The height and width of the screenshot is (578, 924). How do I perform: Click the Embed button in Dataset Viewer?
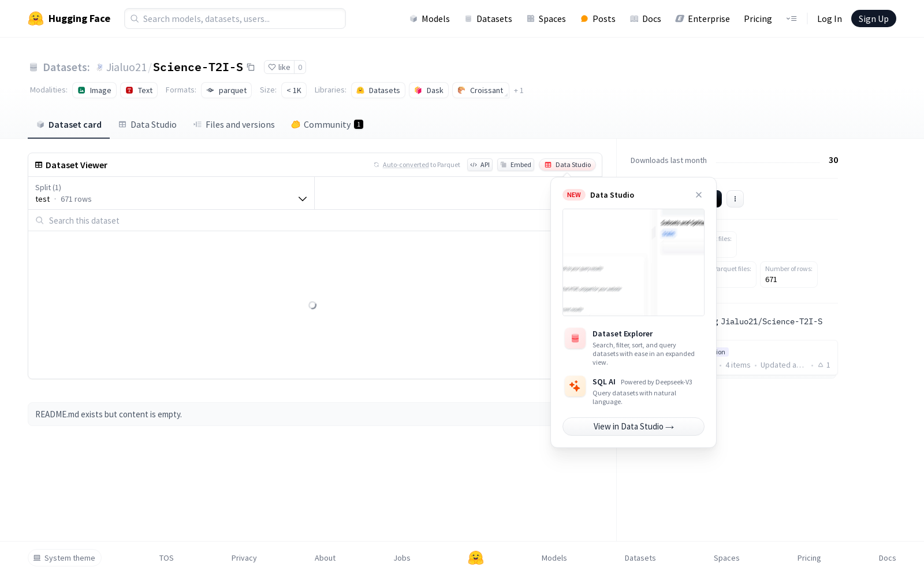click(x=516, y=165)
